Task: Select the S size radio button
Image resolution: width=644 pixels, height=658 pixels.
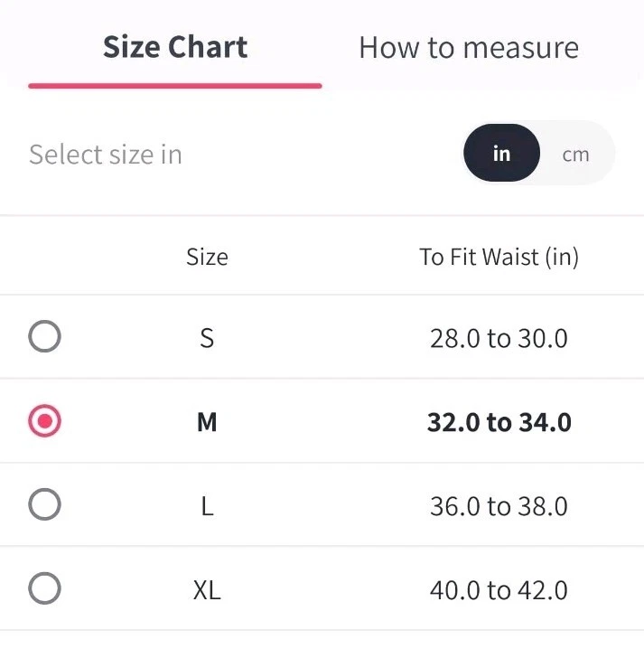Action: [x=44, y=338]
